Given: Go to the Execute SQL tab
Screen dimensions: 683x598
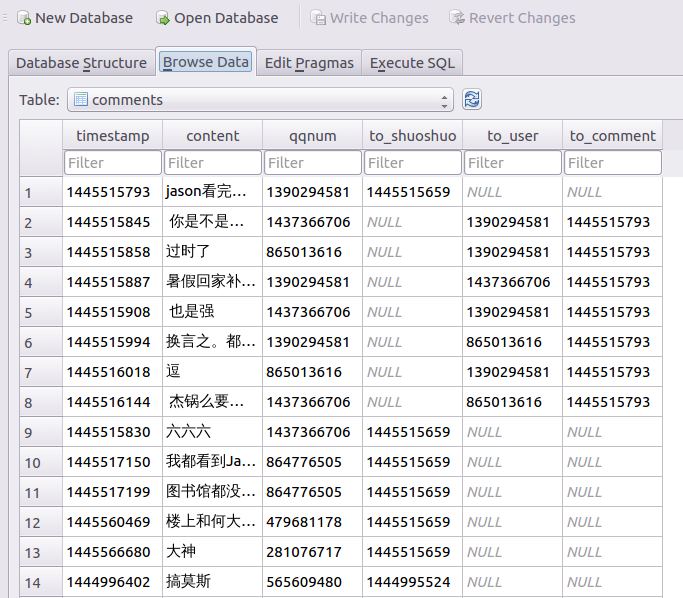Looking at the screenshot, I should [x=412, y=63].
